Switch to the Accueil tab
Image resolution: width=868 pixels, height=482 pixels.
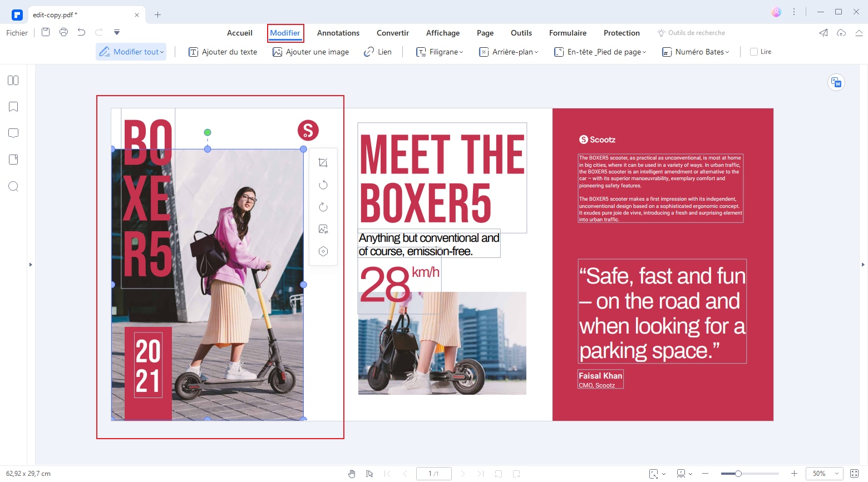[240, 33]
